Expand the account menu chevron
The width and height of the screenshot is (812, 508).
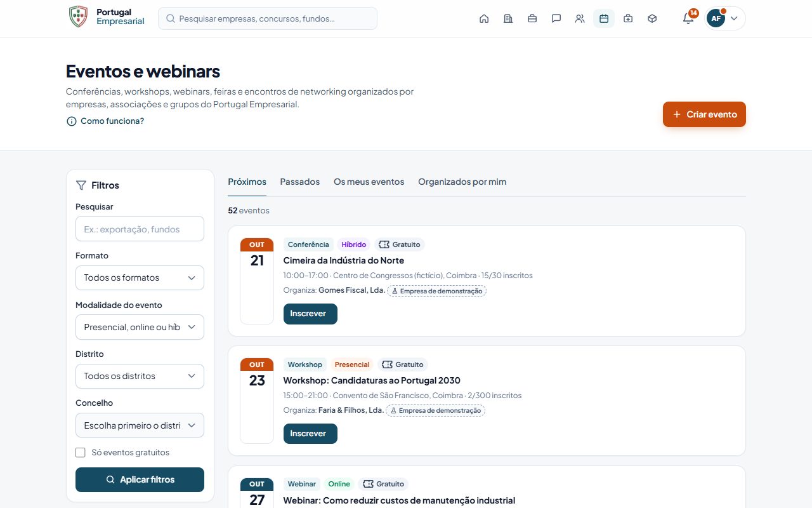pos(734,18)
